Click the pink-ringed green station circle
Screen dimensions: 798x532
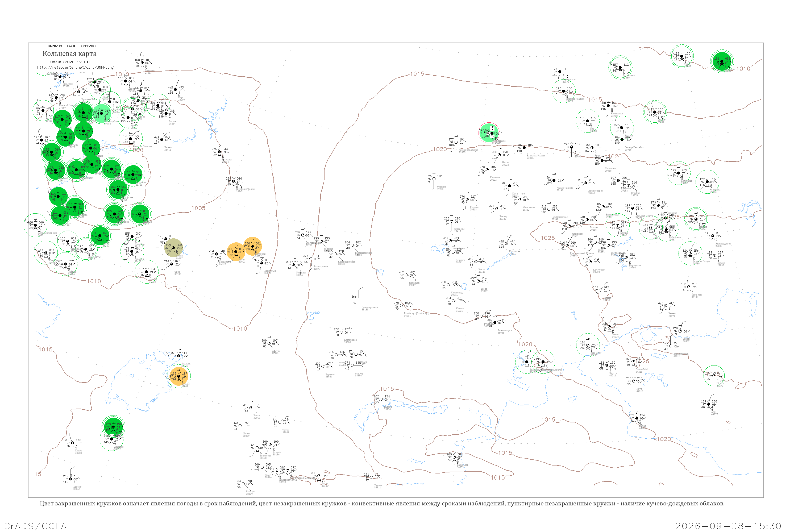pos(489,133)
